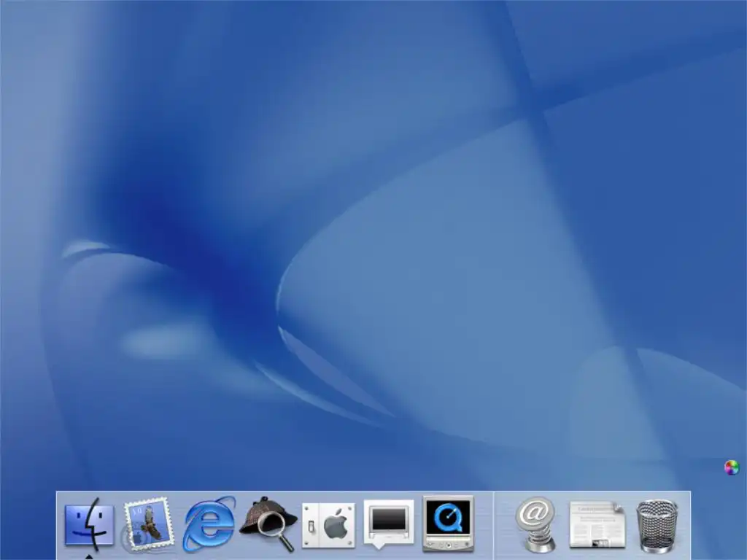Open System Preferences switch icon
The height and width of the screenshot is (560, 747).
click(329, 525)
